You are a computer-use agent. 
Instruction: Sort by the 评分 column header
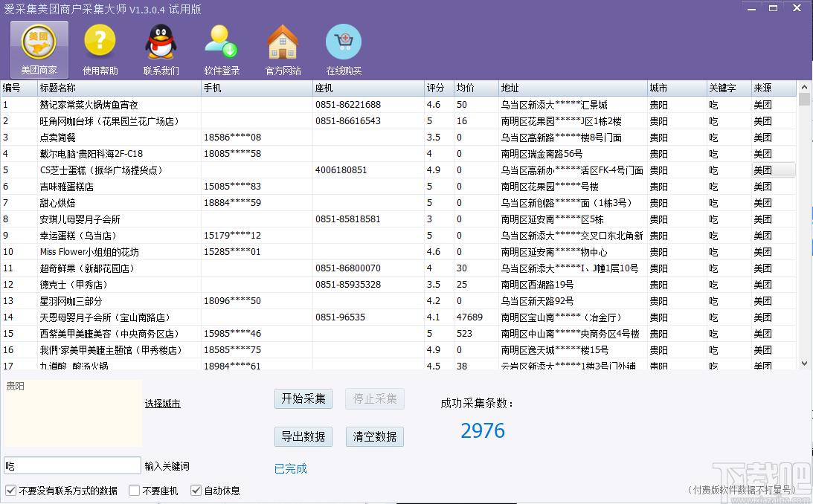[x=439, y=88]
